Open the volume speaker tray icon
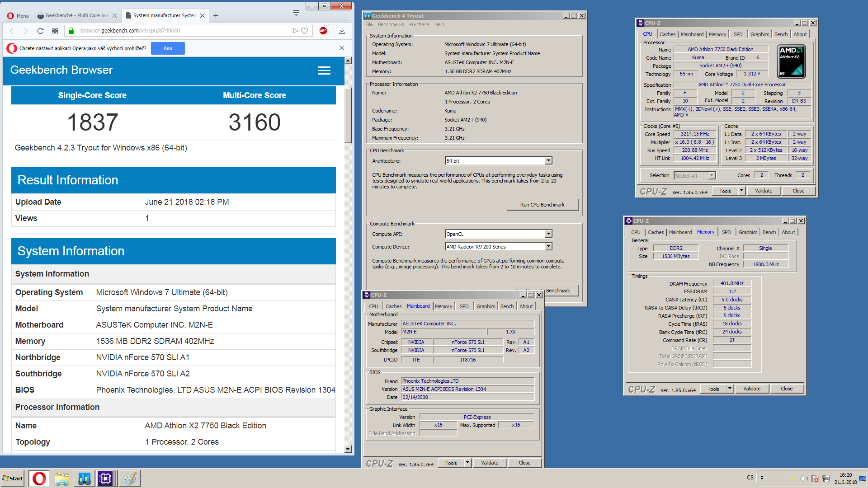Screen dimensions: 868x488 pyautogui.click(x=804, y=479)
